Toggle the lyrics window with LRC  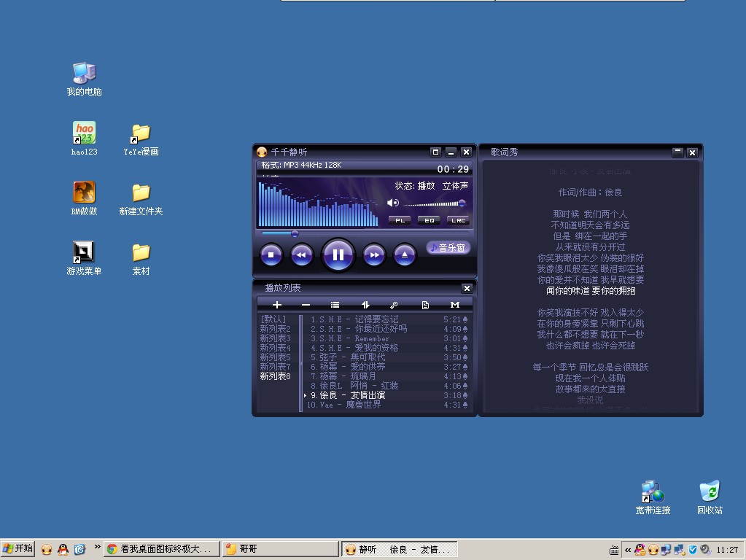[x=458, y=220]
